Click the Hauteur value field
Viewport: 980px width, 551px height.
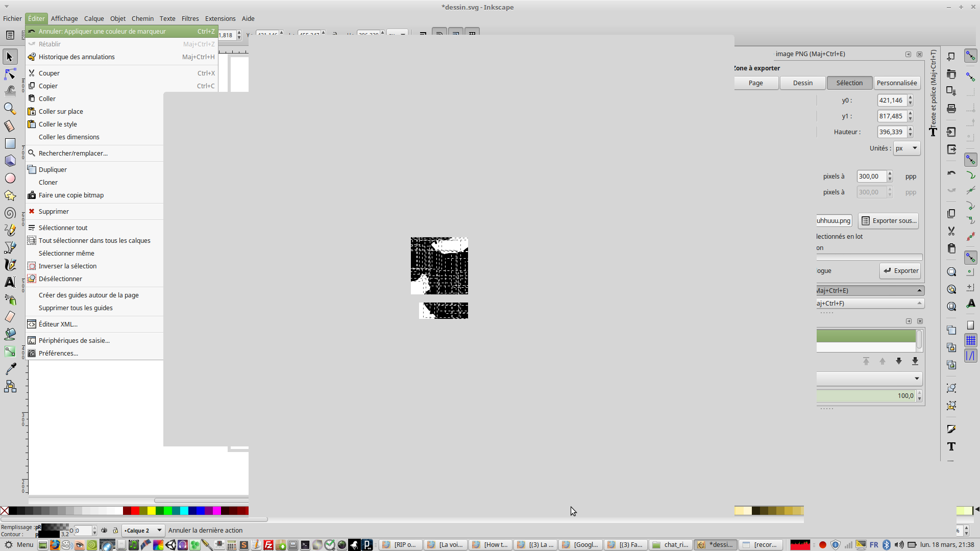click(x=891, y=132)
